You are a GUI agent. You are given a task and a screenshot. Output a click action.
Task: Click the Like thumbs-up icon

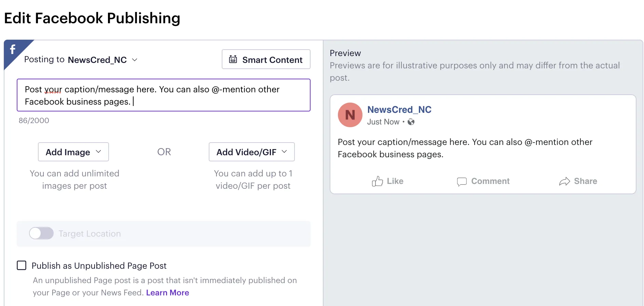377,181
